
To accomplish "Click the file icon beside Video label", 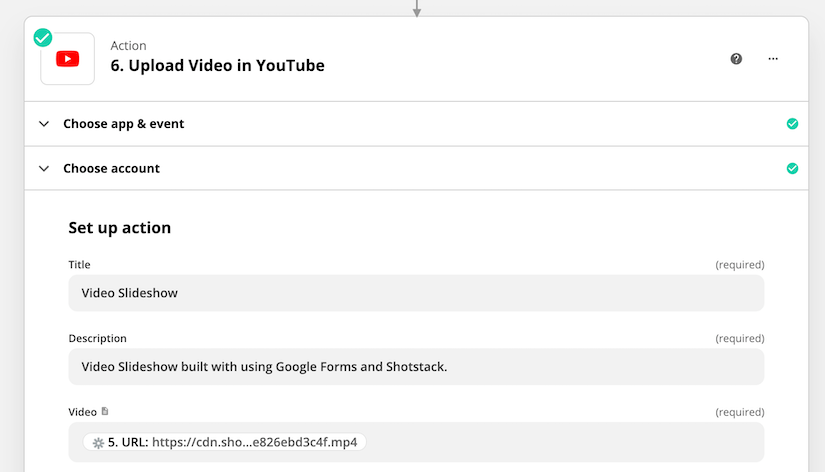I will tap(105, 411).
